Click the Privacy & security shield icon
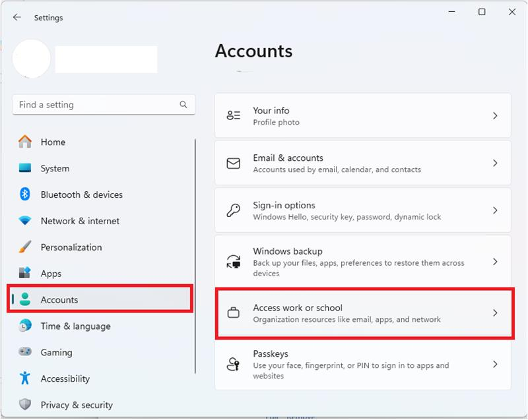 pyautogui.click(x=25, y=404)
